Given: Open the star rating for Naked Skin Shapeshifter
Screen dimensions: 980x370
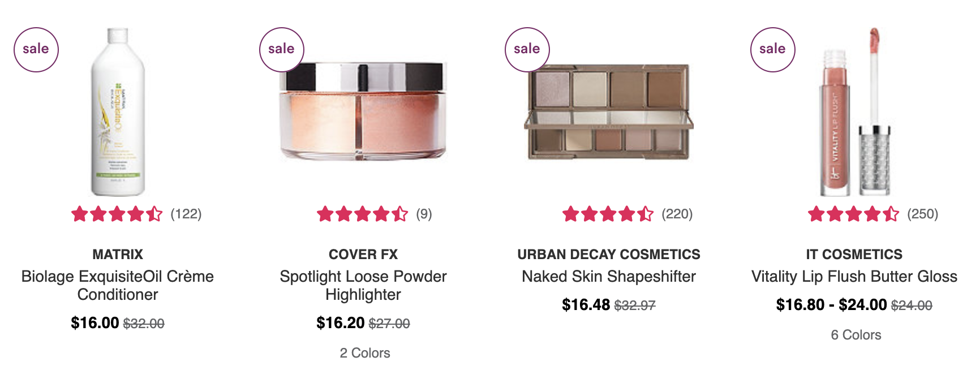Looking at the screenshot, I should pyautogui.click(x=608, y=214).
